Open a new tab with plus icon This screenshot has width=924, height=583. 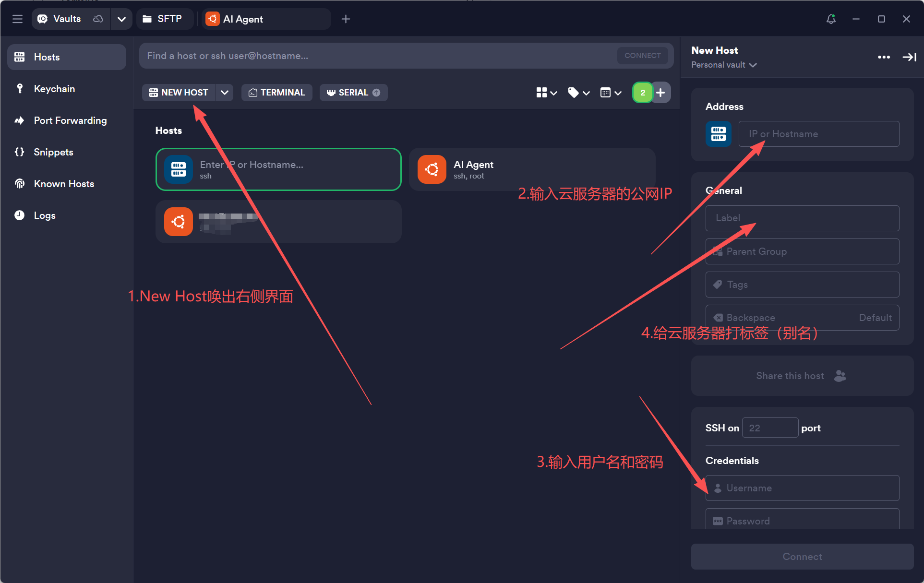(346, 19)
